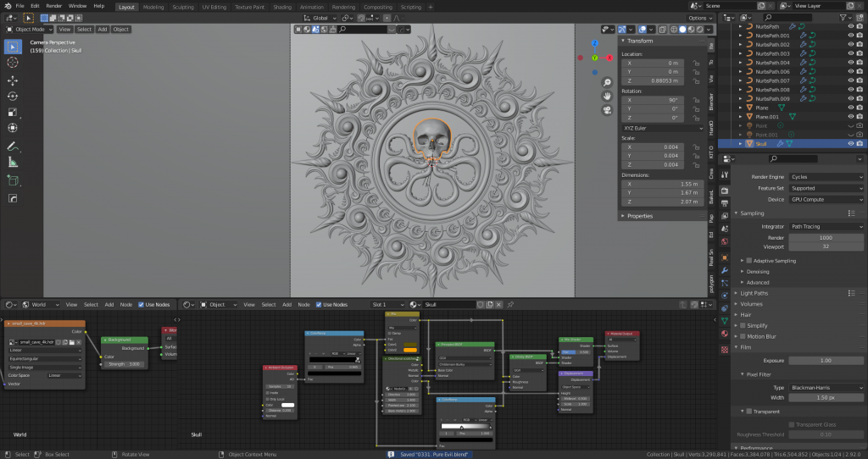
Task: Click the Blender logo menu icon
Action: pyautogui.click(x=7, y=6)
